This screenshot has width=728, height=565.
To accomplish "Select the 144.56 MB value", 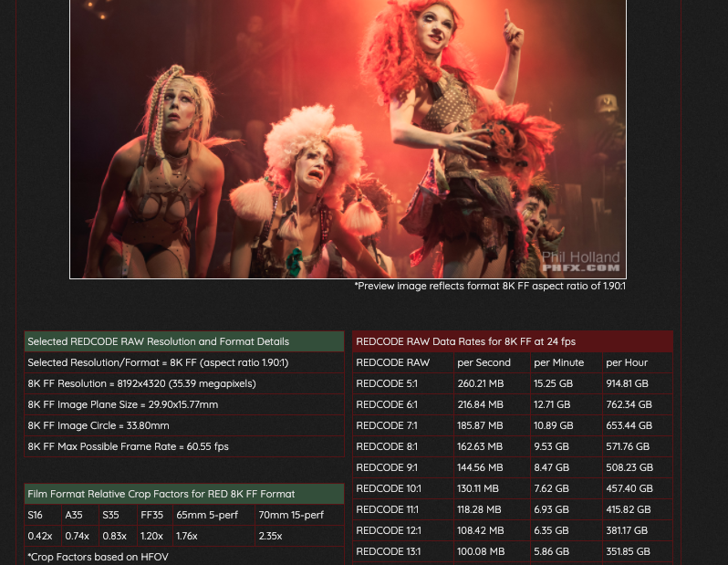I will coord(492,467).
